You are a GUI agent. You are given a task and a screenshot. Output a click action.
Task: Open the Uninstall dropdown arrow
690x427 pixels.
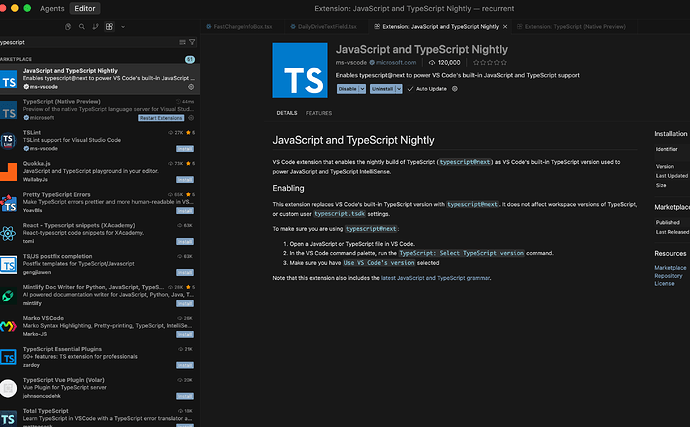(x=399, y=89)
